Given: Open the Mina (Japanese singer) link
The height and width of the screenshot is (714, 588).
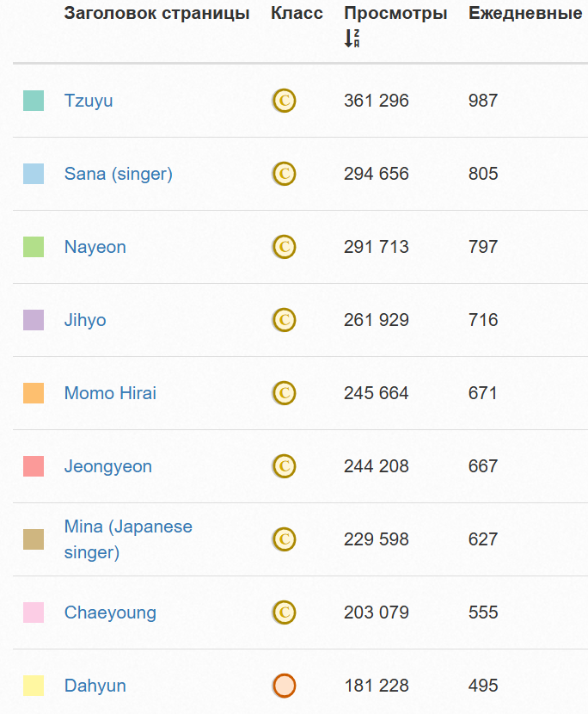Looking at the screenshot, I should point(128,539).
